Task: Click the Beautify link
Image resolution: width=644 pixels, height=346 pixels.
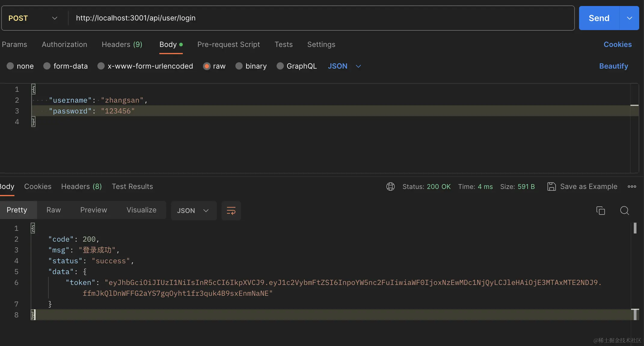Action: pyautogui.click(x=613, y=66)
